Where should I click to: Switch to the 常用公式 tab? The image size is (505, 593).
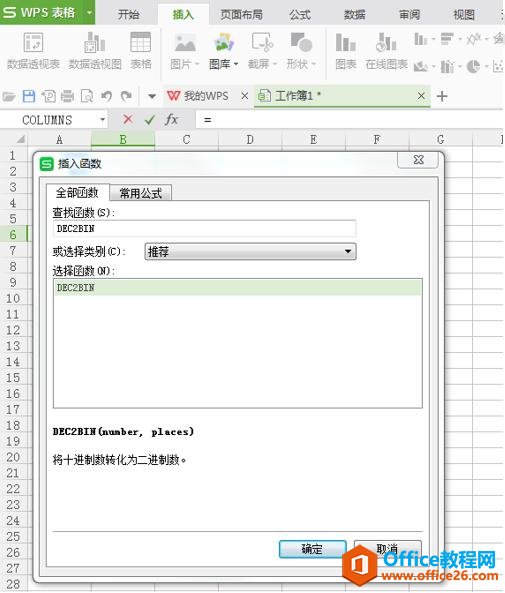point(140,193)
